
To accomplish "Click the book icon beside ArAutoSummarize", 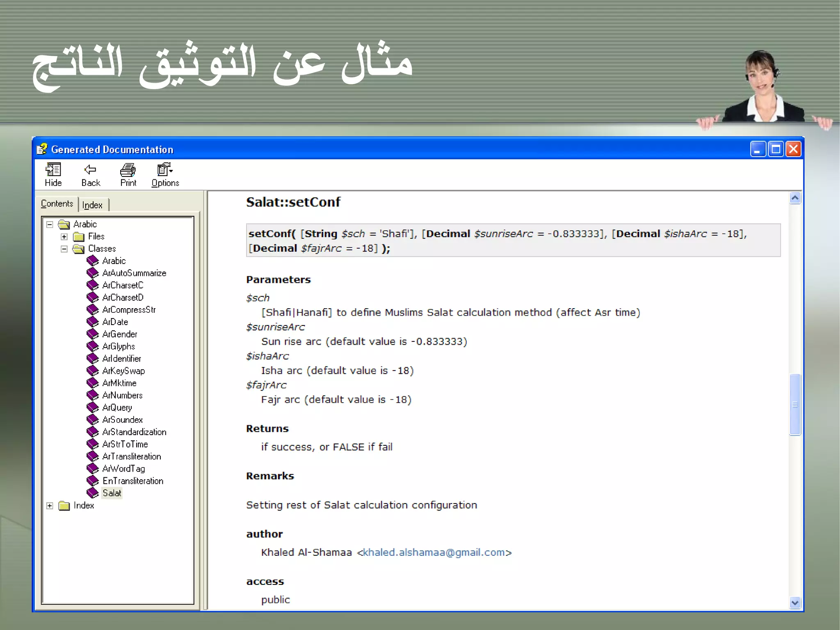I will [x=93, y=273].
